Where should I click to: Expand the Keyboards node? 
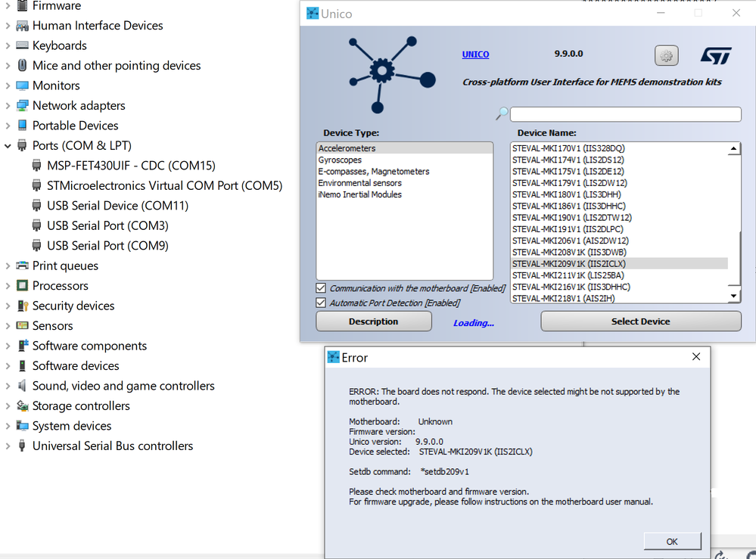point(8,46)
